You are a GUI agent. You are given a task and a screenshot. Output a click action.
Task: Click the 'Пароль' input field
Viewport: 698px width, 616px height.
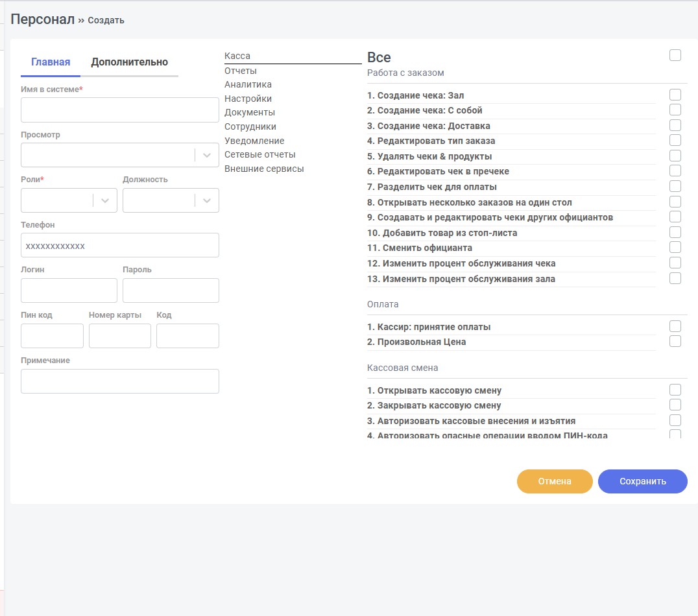[x=171, y=290]
